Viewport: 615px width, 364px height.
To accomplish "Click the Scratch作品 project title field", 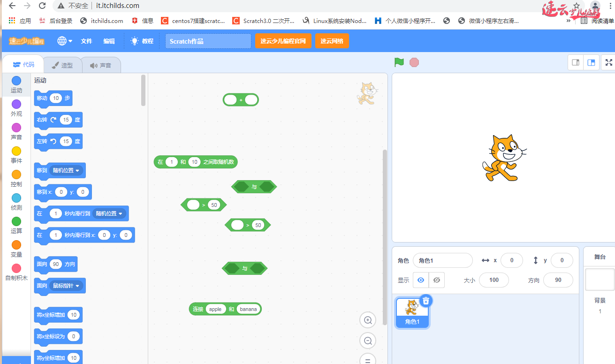I will (208, 41).
